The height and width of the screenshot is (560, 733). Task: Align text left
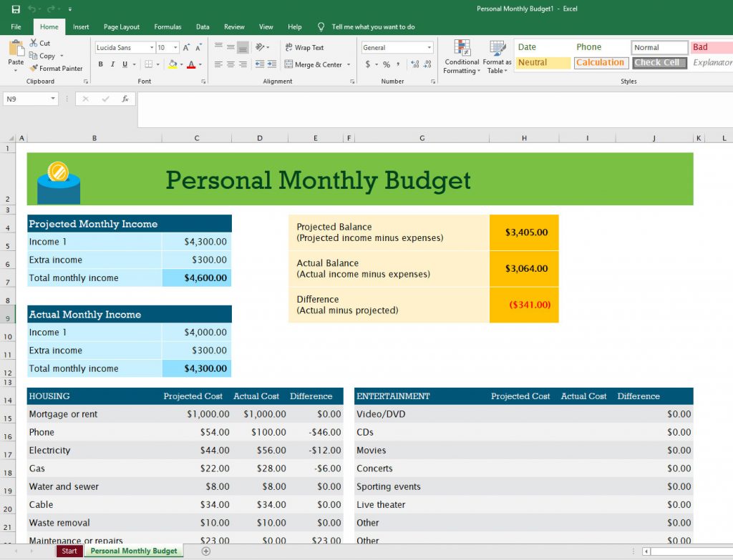(x=218, y=64)
